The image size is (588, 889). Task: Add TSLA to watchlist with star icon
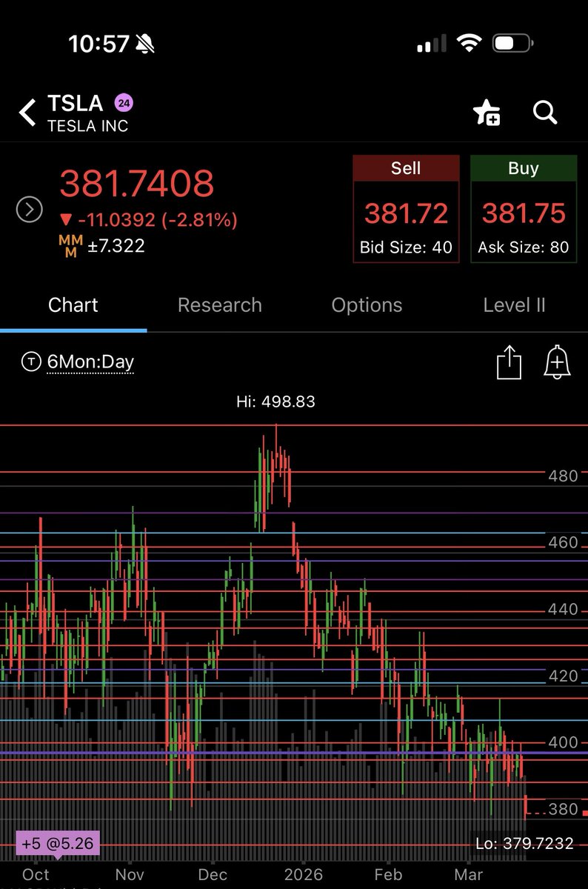pos(487,113)
